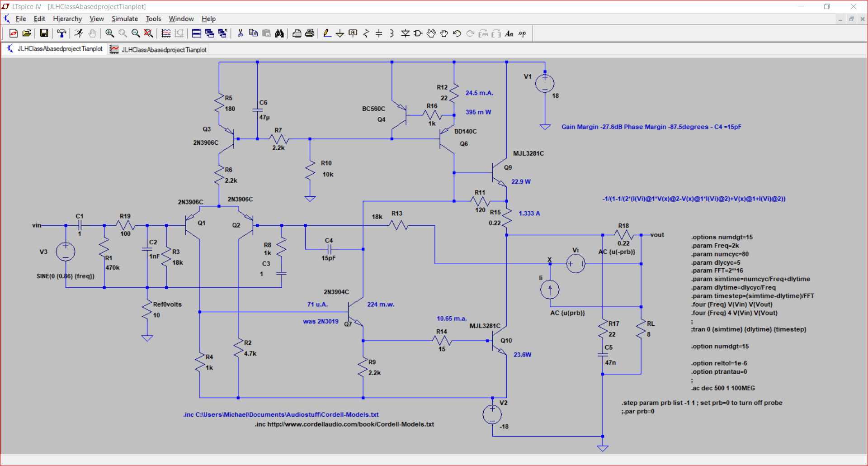Screen dimensions: 868x466
Task: Switch to the waveform plot JLHClassAbasedprojectTianplot tab
Action: [x=159, y=49]
